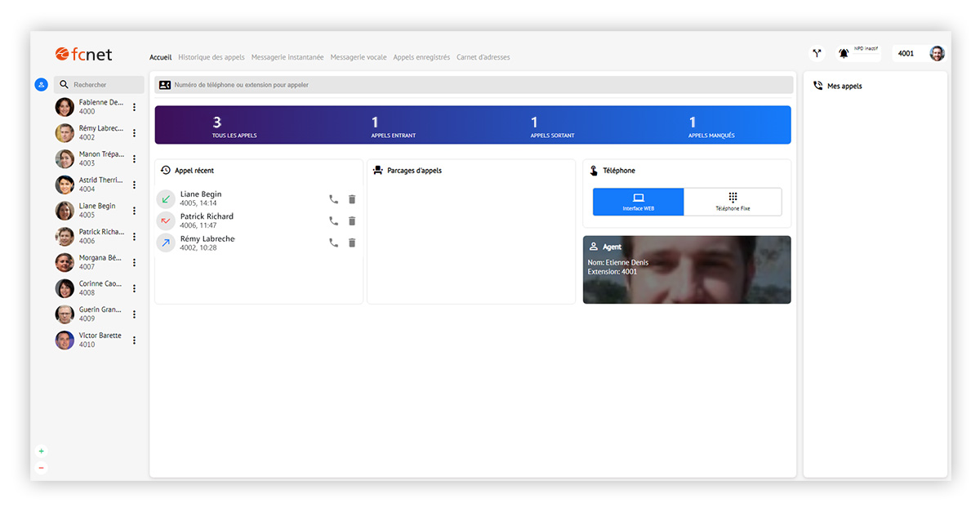Click the Parcages d'appels parking icon
This screenshot has width=980, height=512.
pyautogui.click(x=377, y=171)
